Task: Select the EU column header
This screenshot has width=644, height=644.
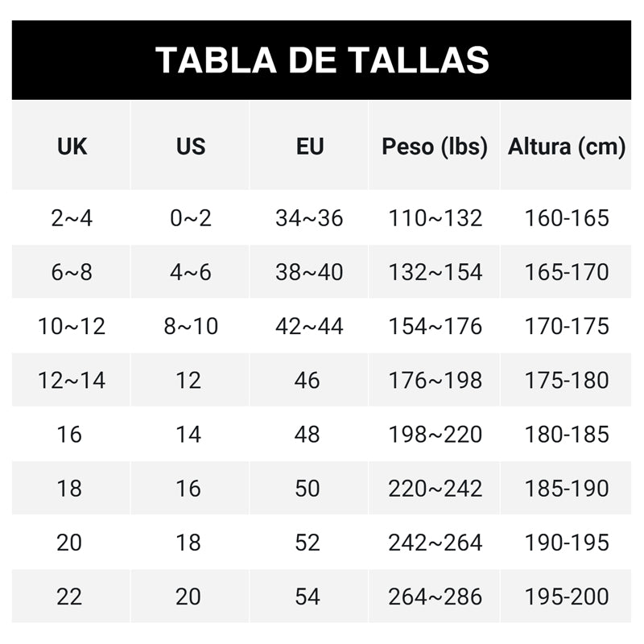Action: [x=309, y=146]
